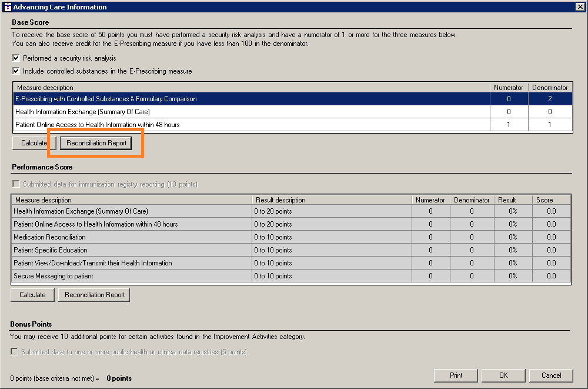Open Reconciliation Report for Base Score
This screenshot has width=588, height=389.
(x=96, y=143)
